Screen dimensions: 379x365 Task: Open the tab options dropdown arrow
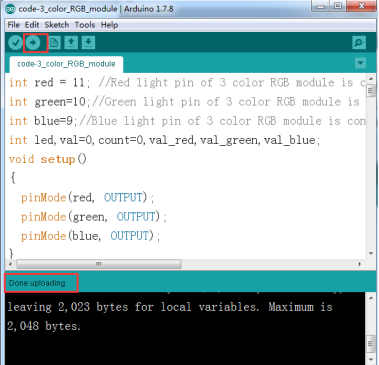point(360,63)
